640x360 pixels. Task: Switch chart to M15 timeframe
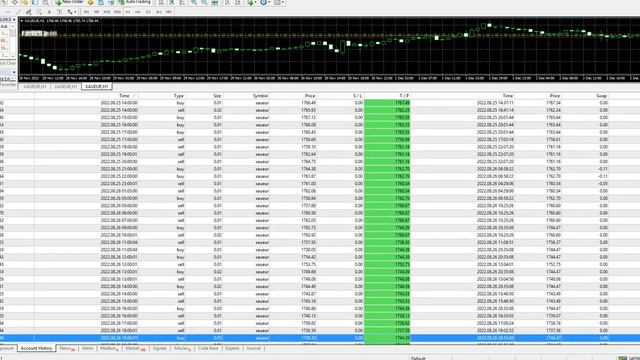coord(107,12)
